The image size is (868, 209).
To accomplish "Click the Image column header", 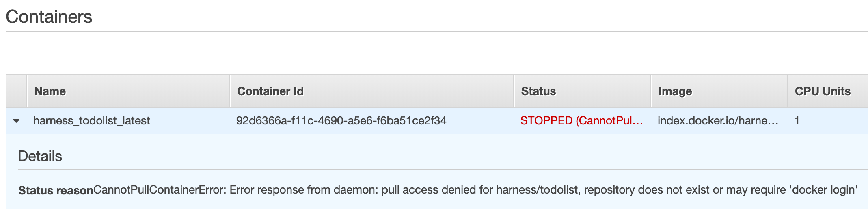I will 675,91.
